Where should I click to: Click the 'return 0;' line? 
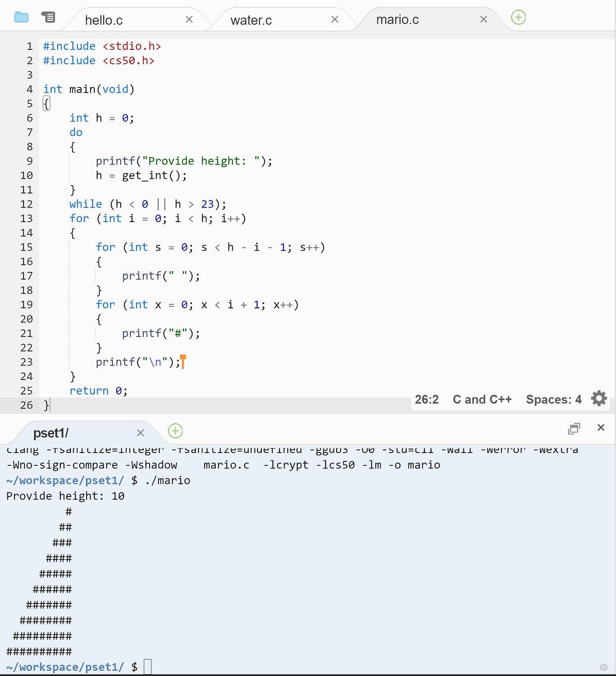99,391
